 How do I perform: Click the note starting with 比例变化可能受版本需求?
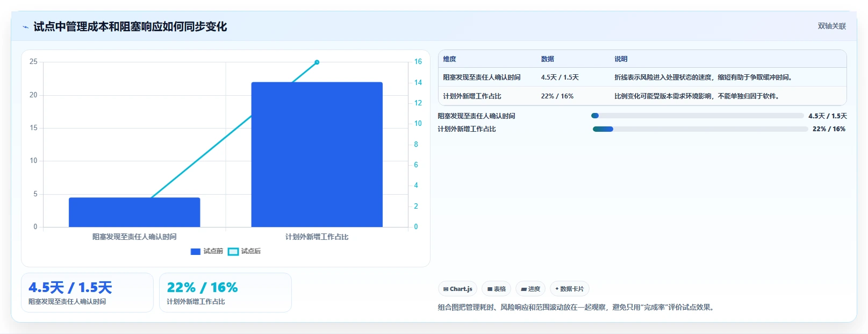pyautogui.click(x=697, y=96)
